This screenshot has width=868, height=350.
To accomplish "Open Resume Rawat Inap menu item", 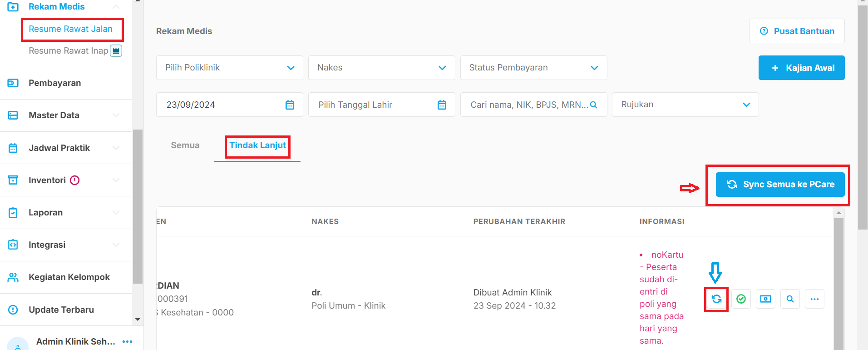I will tap(69, 51).
